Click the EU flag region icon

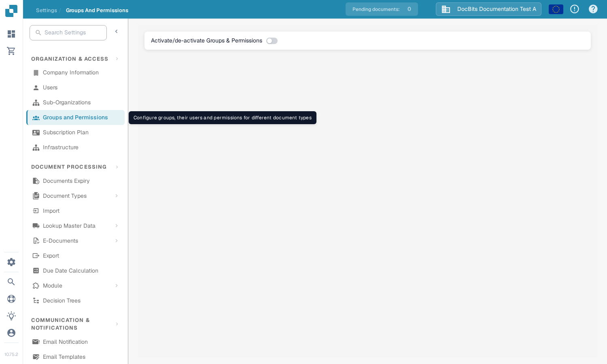pos(556,9)
